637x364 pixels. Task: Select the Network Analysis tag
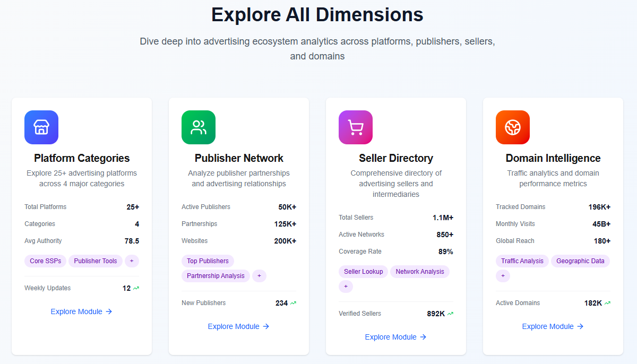coord(420,271)
